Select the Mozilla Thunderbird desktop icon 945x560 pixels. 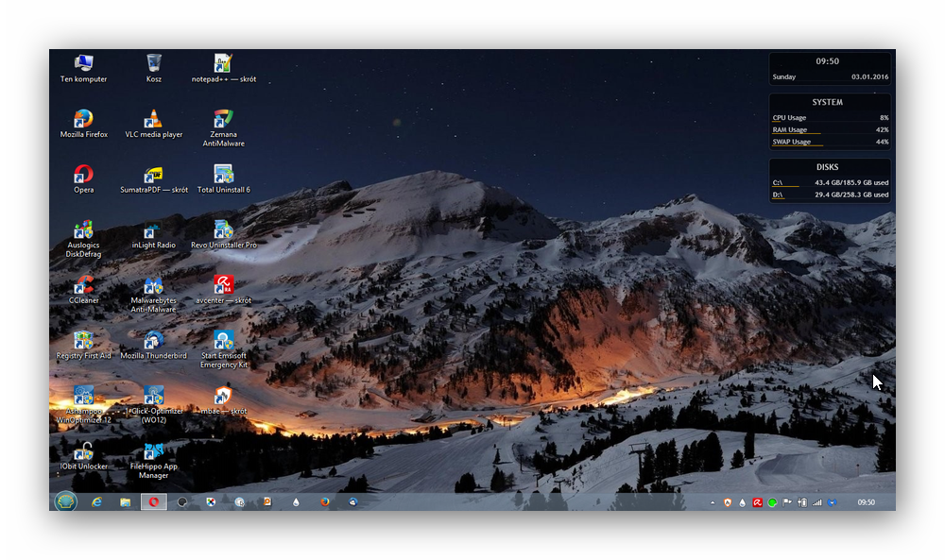tap(154, 345)
